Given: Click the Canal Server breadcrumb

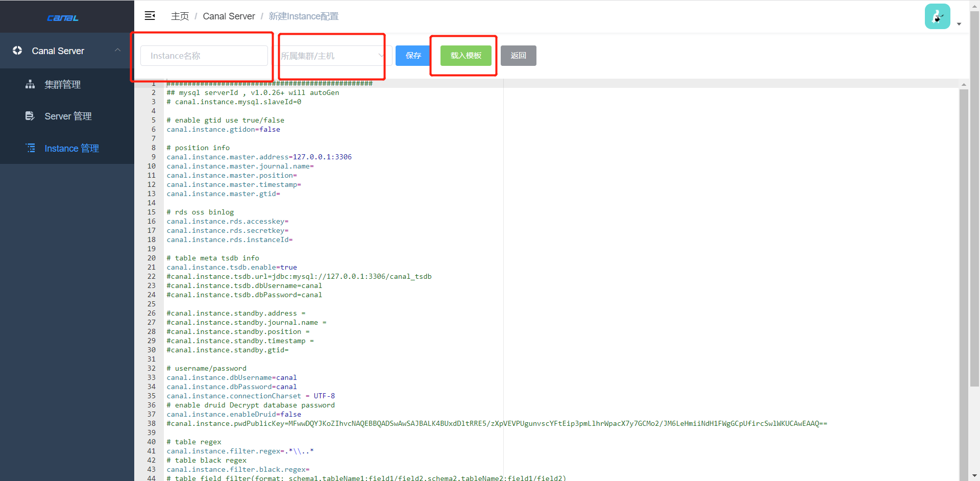Looking at the screenshot, I should tap(229, 16).
